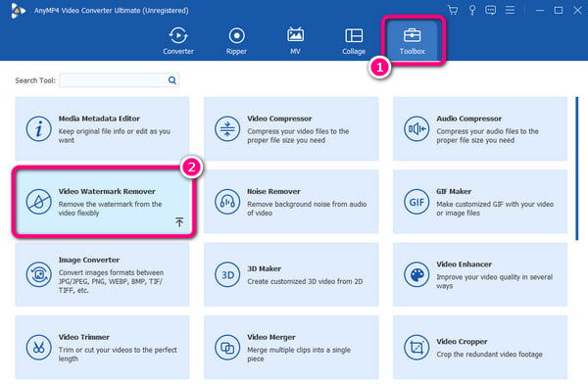
Task: Open the feedback chat icon
Action: coord(491,10)
